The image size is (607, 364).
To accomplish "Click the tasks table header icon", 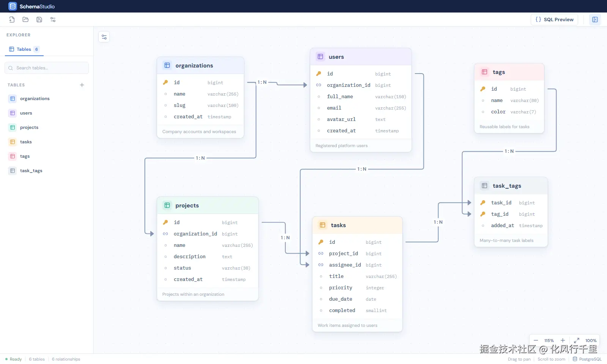I will pos(322,225).
